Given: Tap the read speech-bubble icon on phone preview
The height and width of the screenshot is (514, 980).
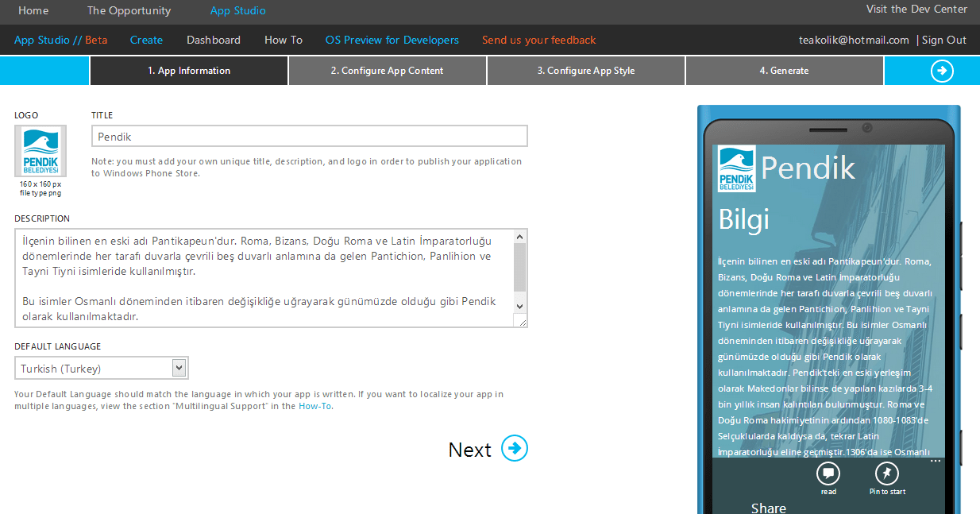Looking at the screenshot, I should 828,473.
